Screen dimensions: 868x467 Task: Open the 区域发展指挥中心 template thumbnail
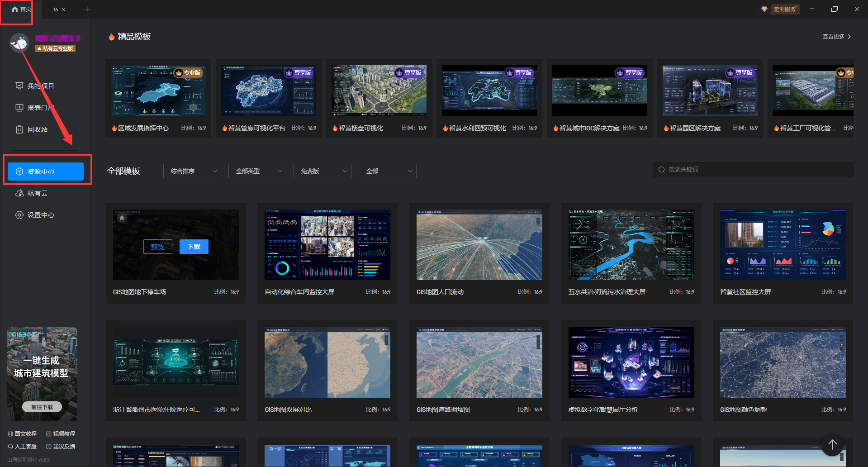pyautogui.click(x=158, y=91)
